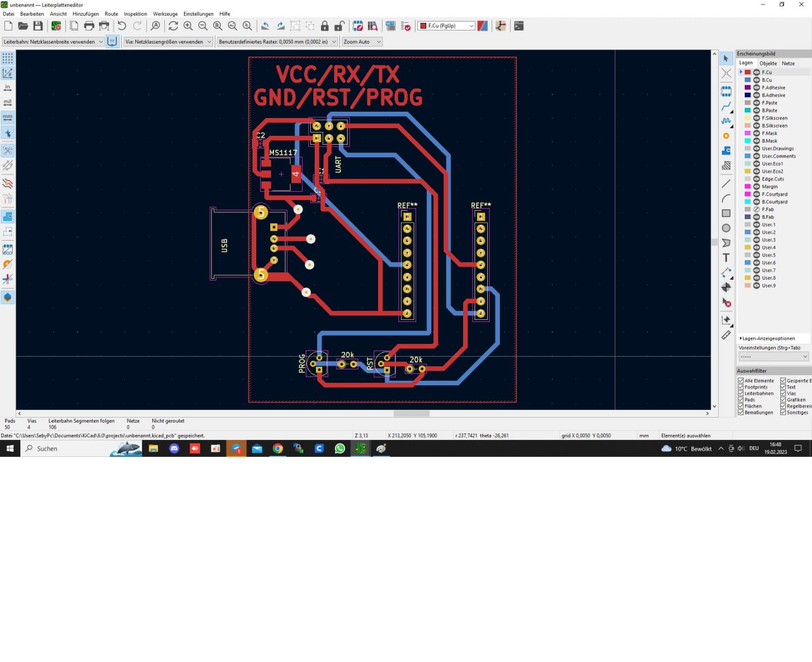Open the Werkzeuge menu
The width and height of the screenshot is (812, 662).
click(166, 14)
